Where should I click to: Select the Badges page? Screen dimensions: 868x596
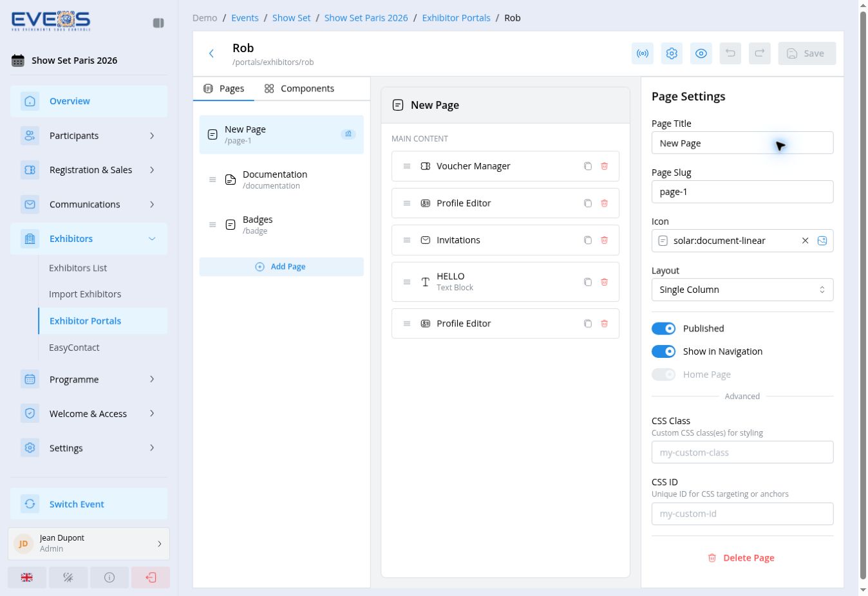(x=281, y=225)
